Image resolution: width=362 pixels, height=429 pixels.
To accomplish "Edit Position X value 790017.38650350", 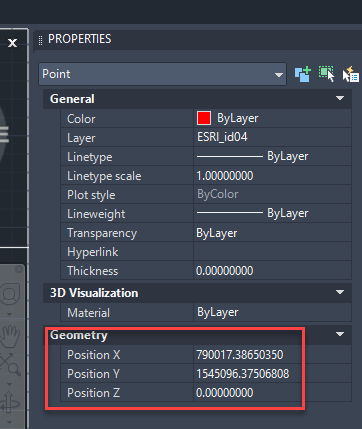I will 272,355.
